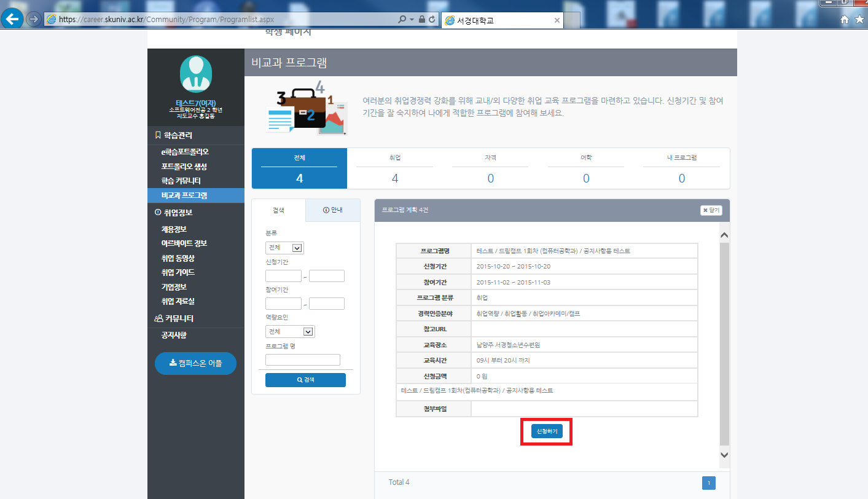The height and width of the screenshot is (499, 868).
Task: Click the 프로그램 명 text input field
Action: pyautogui.click(x=302, y=359)
